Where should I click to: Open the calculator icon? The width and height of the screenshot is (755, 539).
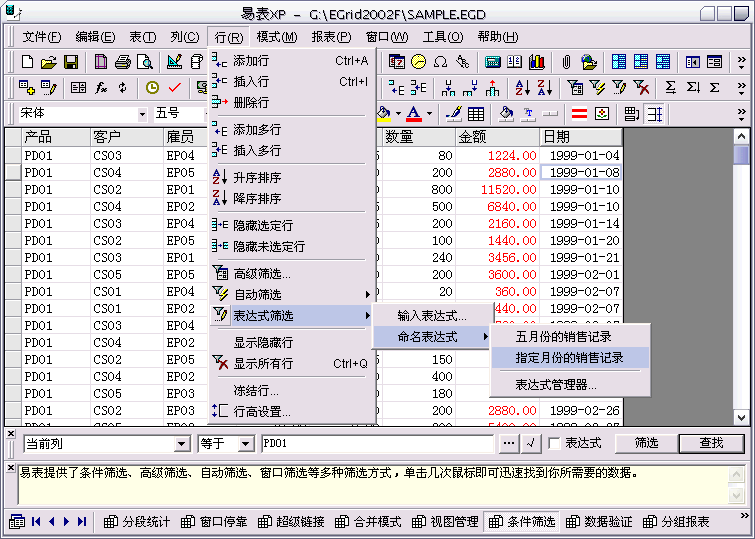(x=493, y=62)
